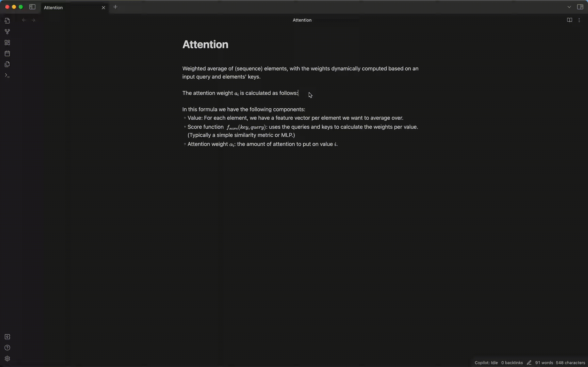The image size is (588, 367).
Task: Click the Attention note heading title
Action: 205,44
